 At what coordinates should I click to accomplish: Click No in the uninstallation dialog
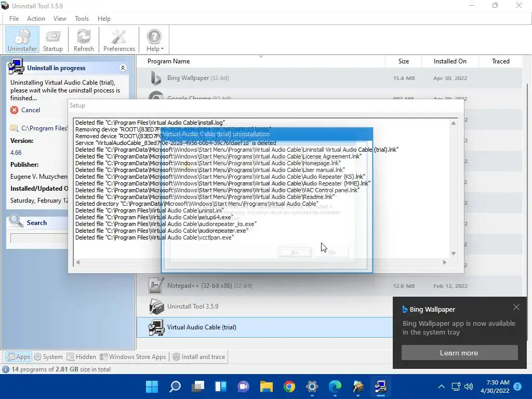(x=331, y=252)
